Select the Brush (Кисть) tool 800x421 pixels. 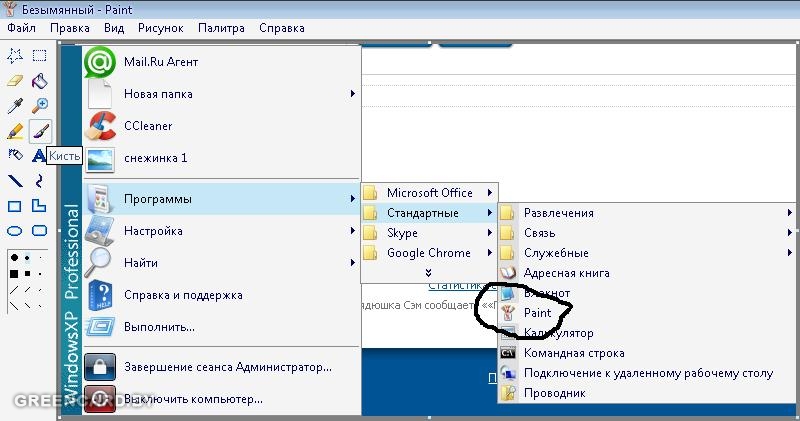pyautogui.click(x=40, y=131)
